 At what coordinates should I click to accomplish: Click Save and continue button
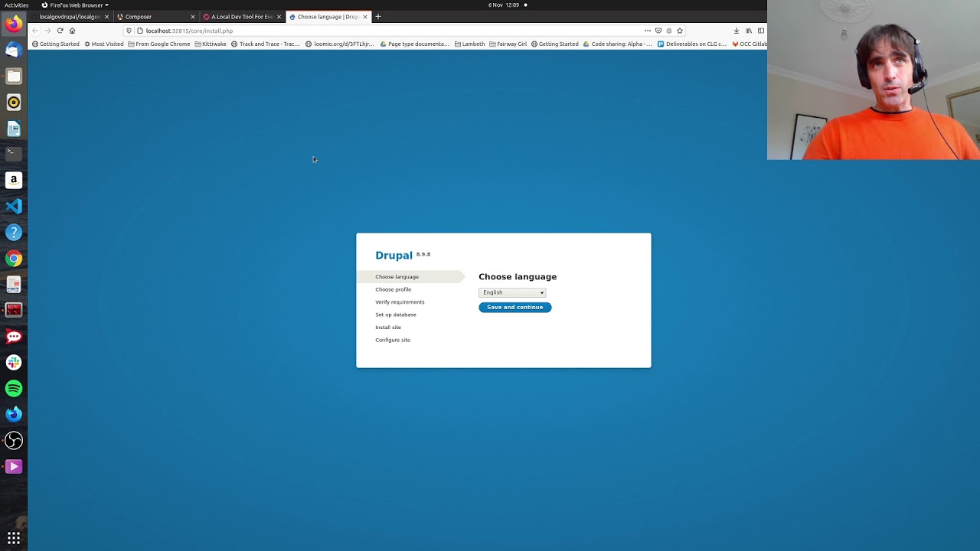coord(514,307)
